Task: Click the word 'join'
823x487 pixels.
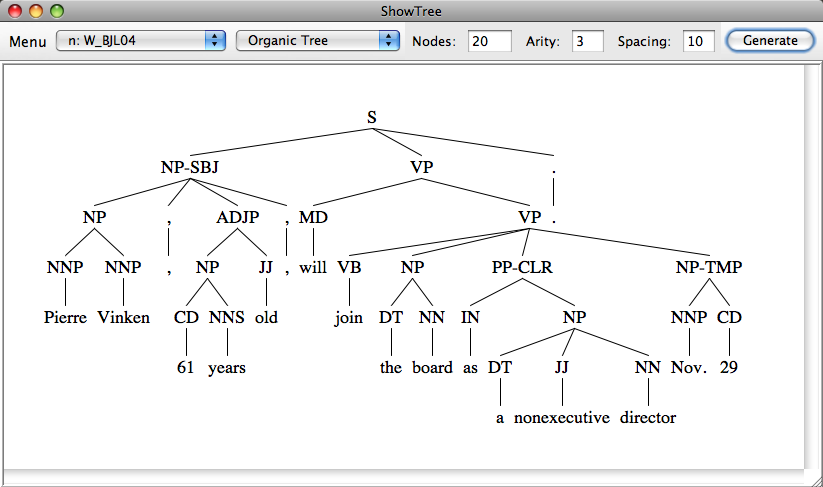Action: [349, 317]
